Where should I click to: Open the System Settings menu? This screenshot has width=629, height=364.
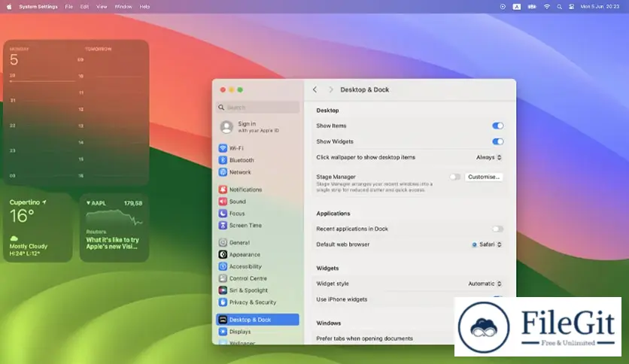(x=38, y=7)
